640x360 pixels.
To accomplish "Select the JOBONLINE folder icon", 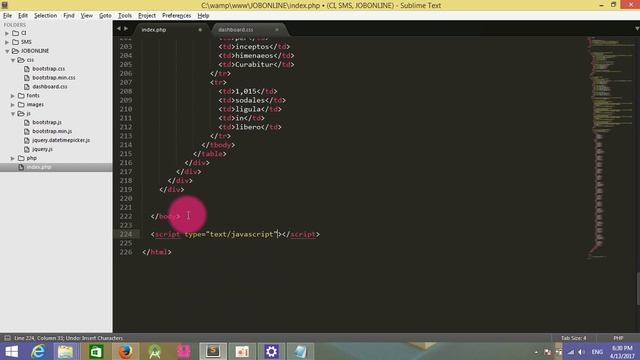I will 16,51.
